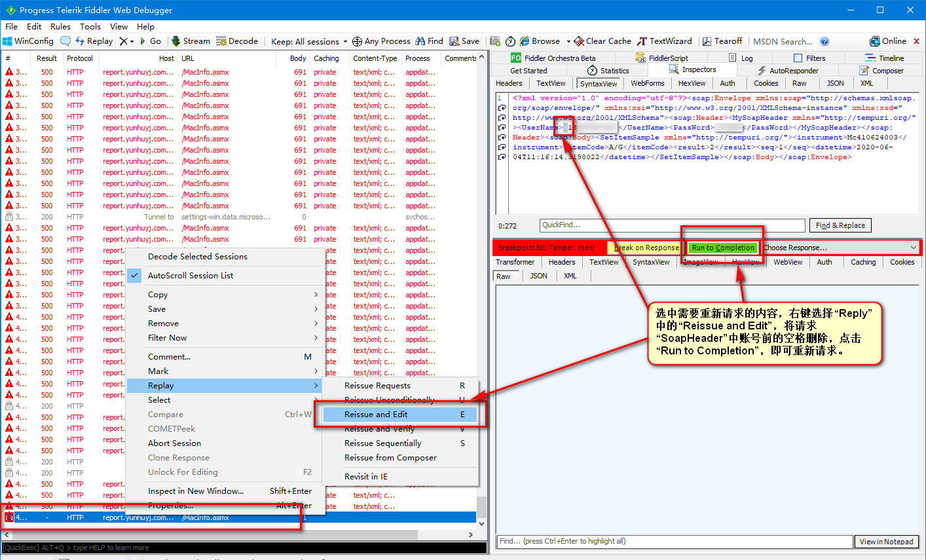The width and height of the screenshot is (926, 560).
Task: Select the response Transformer tab
Action: [x=515, y=262]
